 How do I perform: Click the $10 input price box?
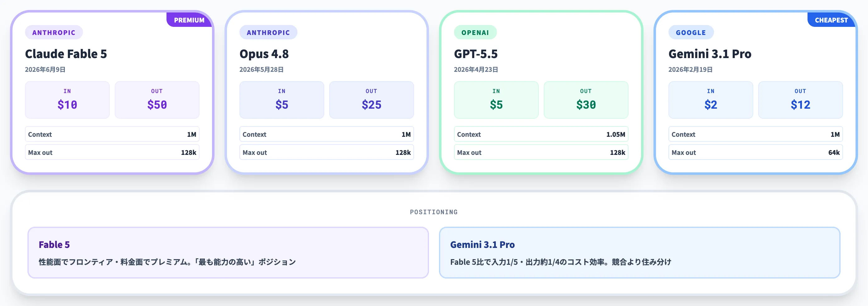[67, 100]
